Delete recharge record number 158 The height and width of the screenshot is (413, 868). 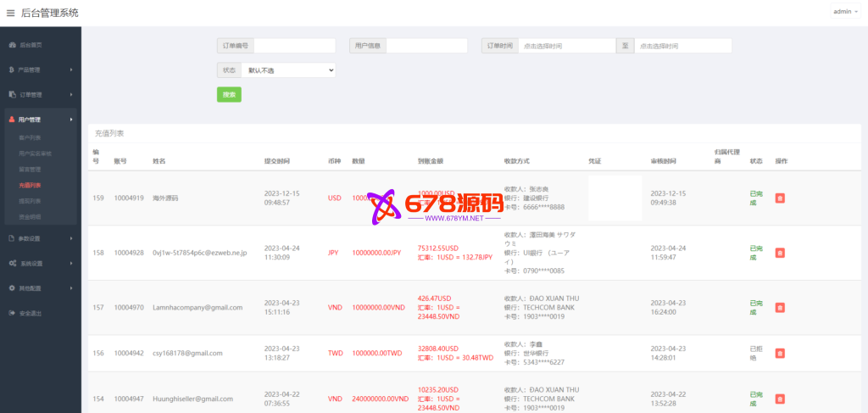coord(780,253)
